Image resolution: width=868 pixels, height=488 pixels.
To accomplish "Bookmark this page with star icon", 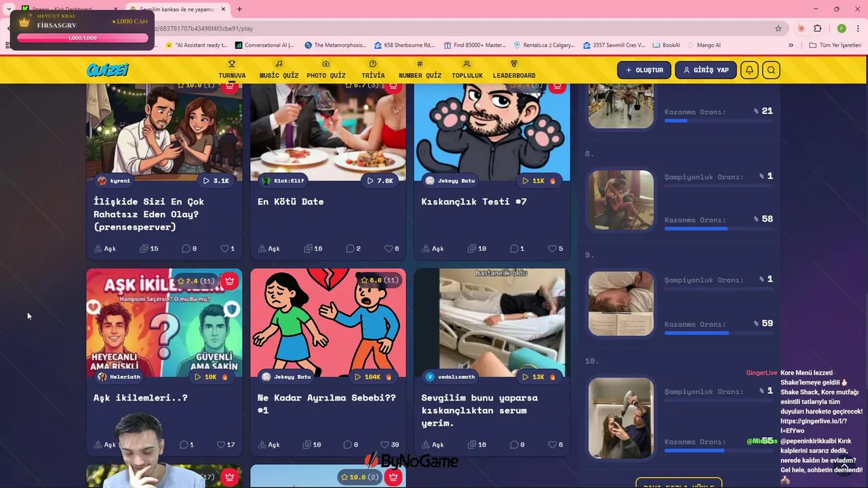I will click(778, 28).
